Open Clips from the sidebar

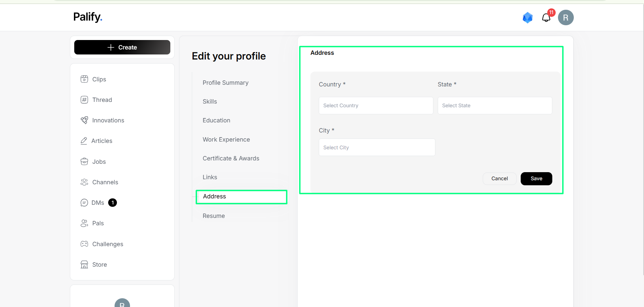click(x=99, y=79)
